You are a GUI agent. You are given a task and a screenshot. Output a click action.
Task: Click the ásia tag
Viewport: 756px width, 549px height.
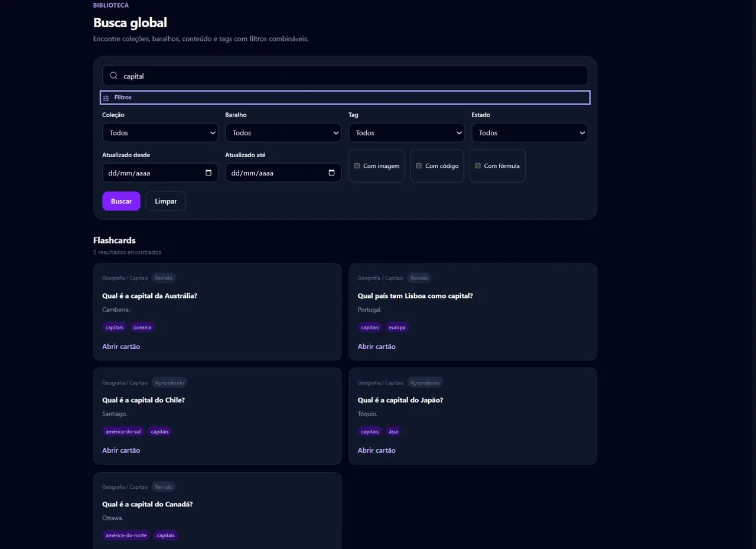393,431
